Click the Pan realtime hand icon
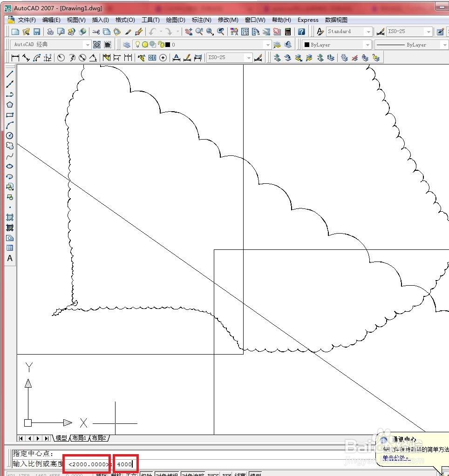 point(188,32)
